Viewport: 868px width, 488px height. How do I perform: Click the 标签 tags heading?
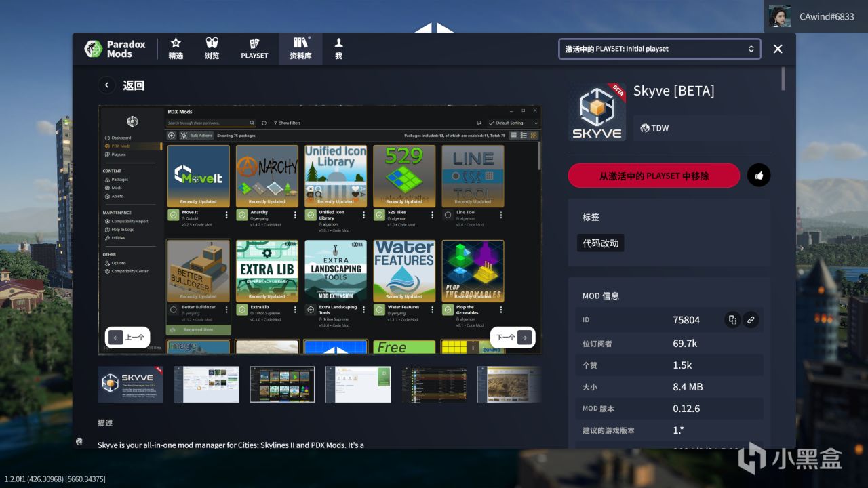(591, 217)
